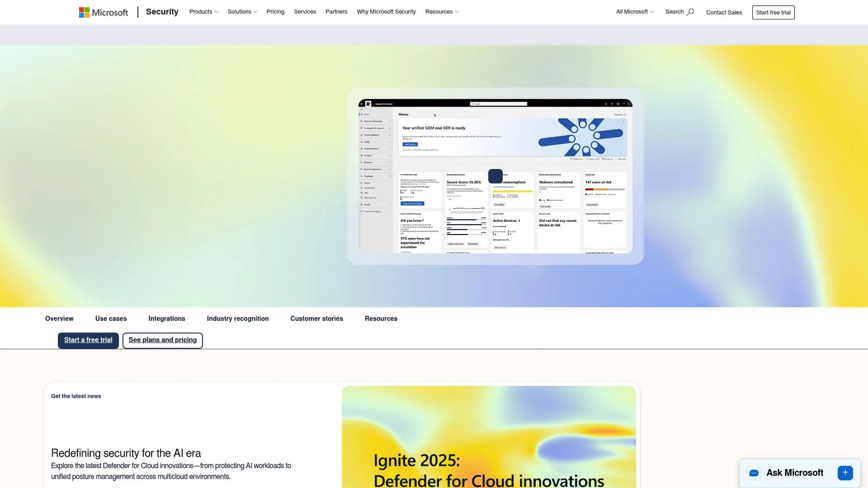Viewport: 868px width, 488px height.
Task: Click the Start free trial header button
Action: 773,12
